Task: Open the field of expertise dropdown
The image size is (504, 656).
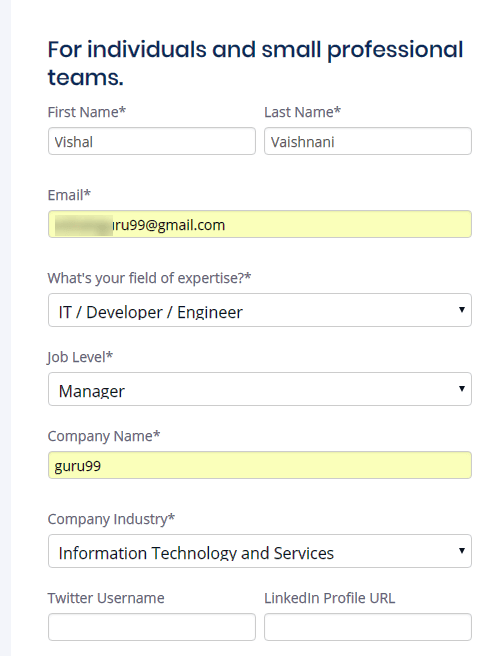Action: (260, 310)
